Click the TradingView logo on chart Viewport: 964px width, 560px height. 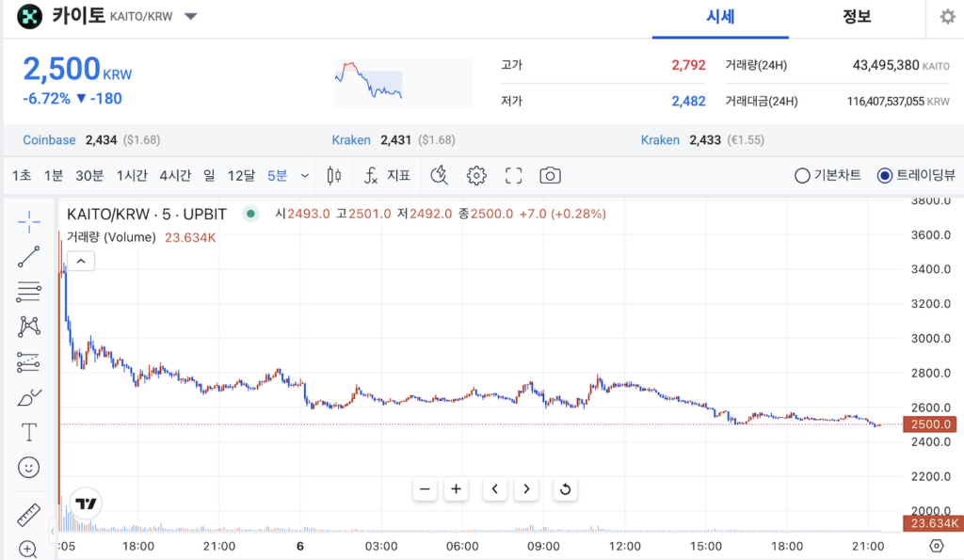[x=86, y=504]
